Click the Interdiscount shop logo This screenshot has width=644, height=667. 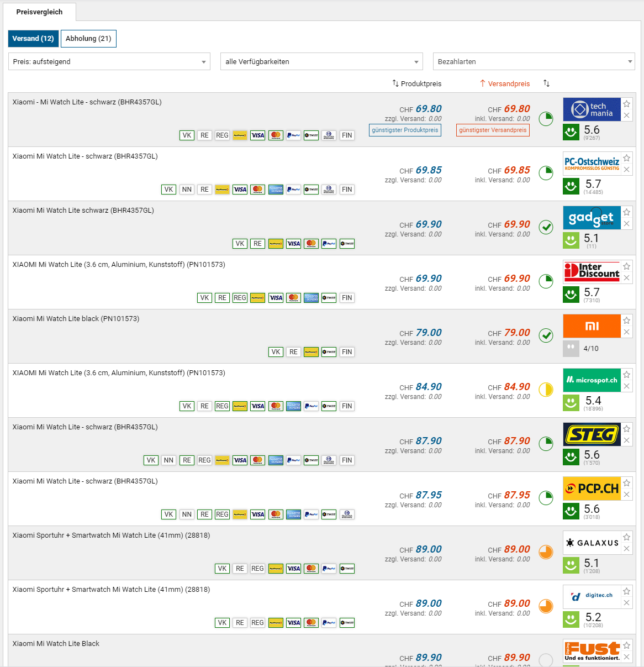pos(592,272)
